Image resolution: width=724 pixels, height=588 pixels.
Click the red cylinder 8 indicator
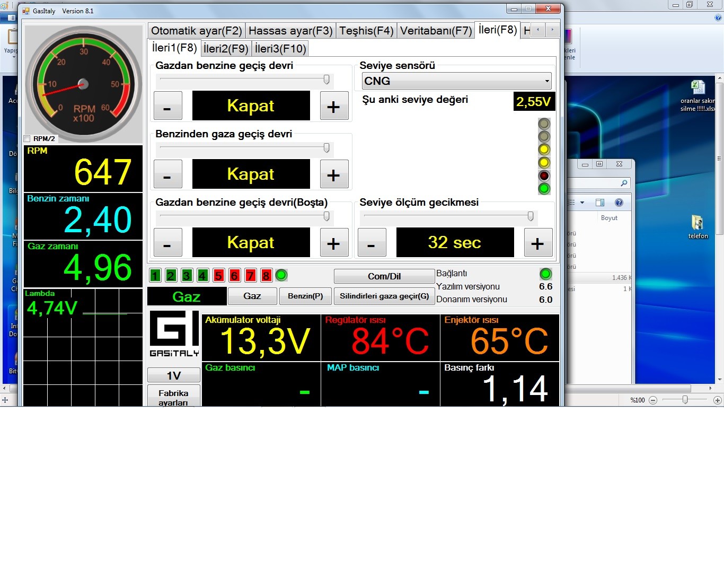[266, 275]
